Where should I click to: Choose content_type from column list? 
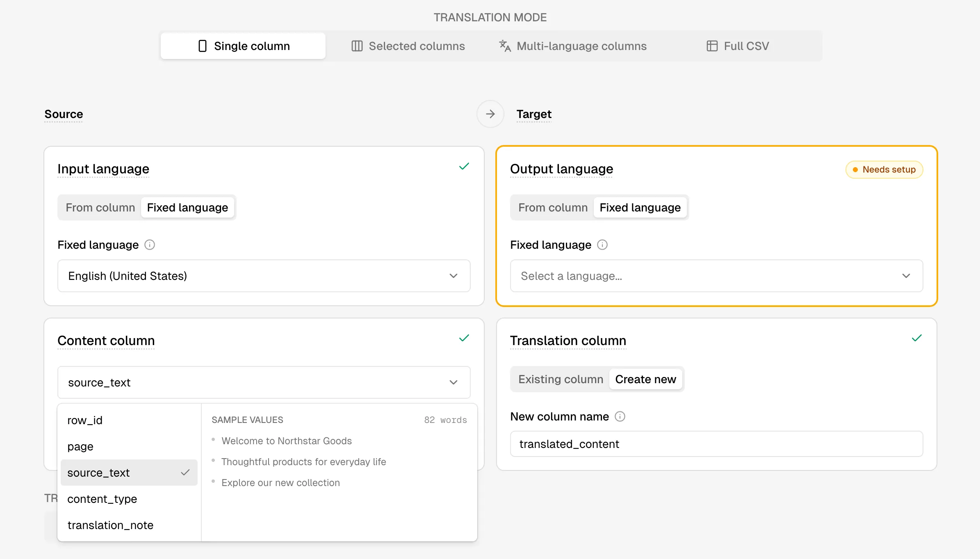tap(129, 499)
